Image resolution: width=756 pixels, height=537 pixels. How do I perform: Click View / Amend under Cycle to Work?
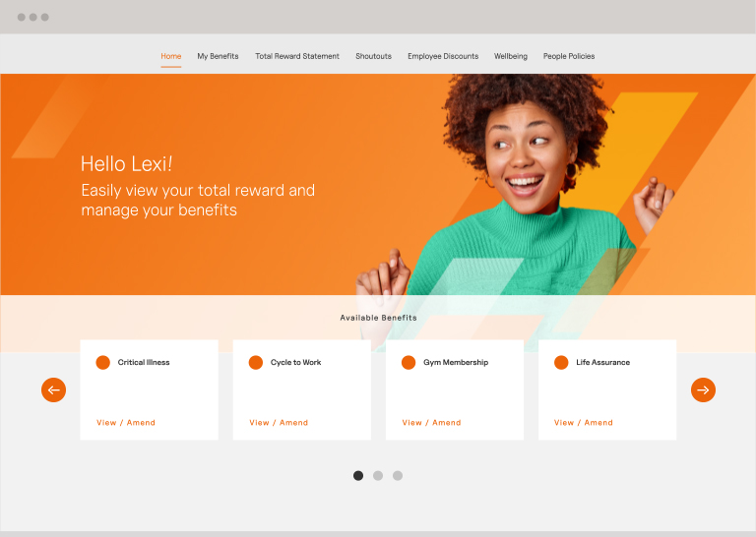click(x=279, y=422)
